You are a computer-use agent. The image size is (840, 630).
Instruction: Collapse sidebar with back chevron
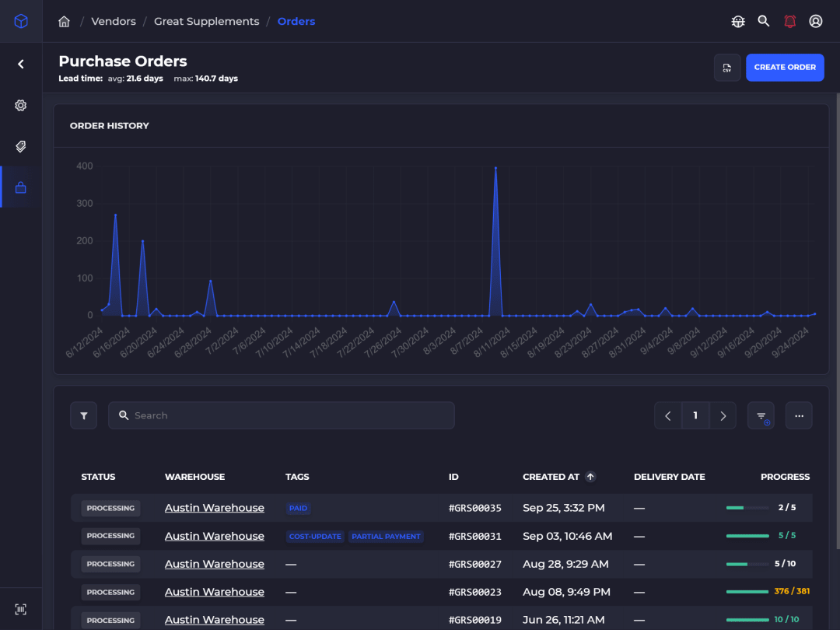(x=21, y=65)
